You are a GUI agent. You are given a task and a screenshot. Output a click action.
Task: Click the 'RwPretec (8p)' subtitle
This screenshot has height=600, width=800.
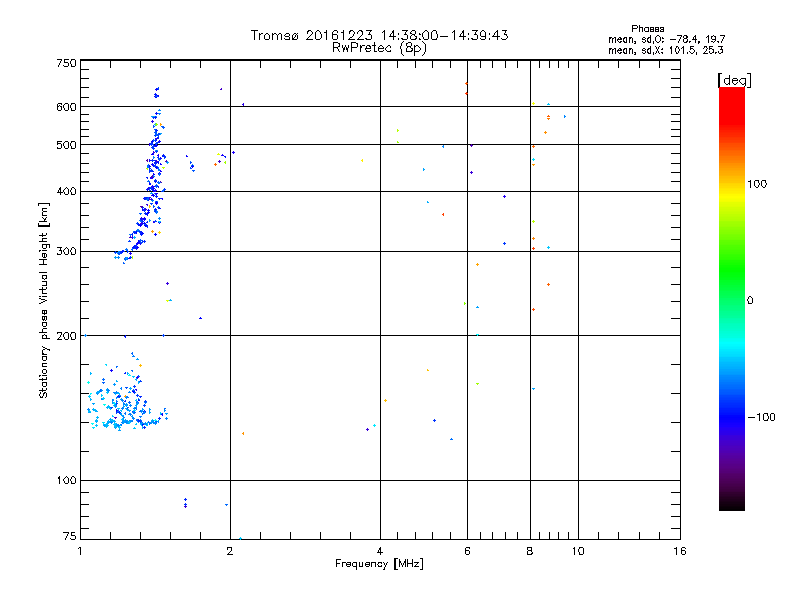[x=379, y=48]
